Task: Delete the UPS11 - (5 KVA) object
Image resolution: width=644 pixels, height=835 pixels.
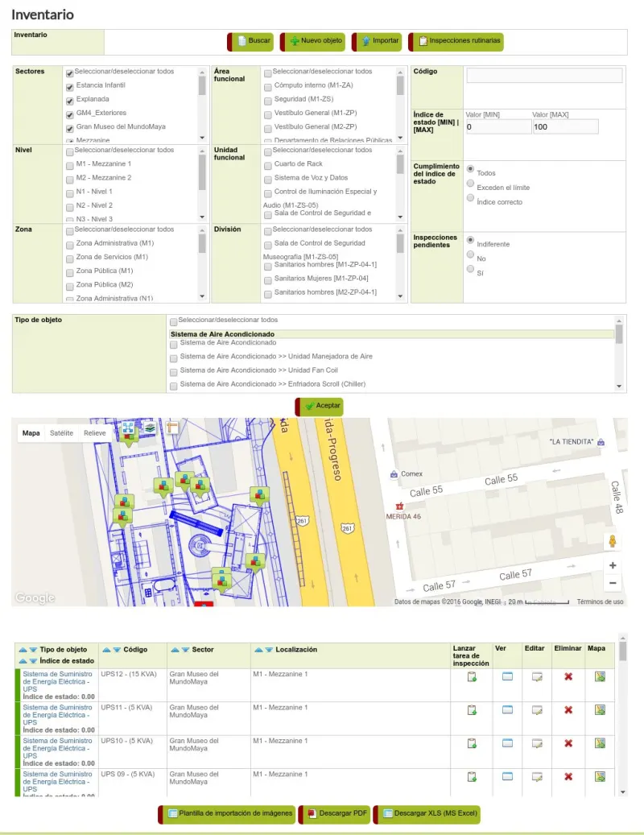Action: coord(568,710)
